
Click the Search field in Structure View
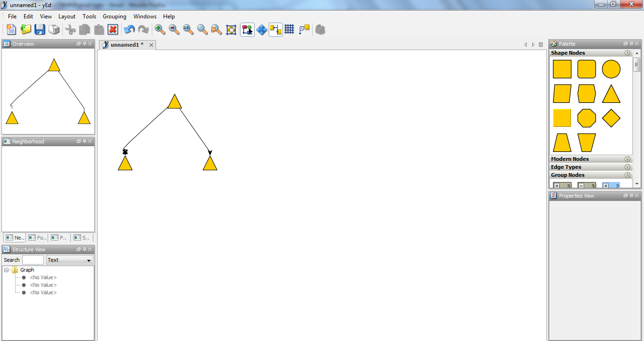click(33, 260)
